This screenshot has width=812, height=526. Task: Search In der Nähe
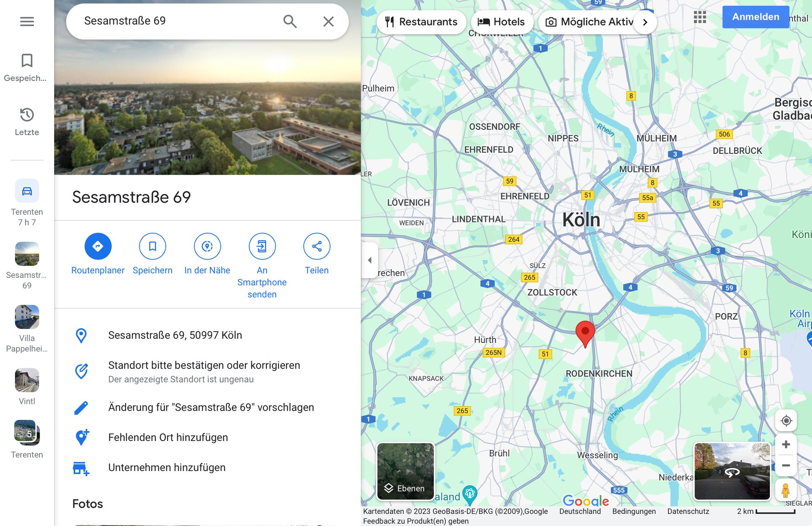207,246
